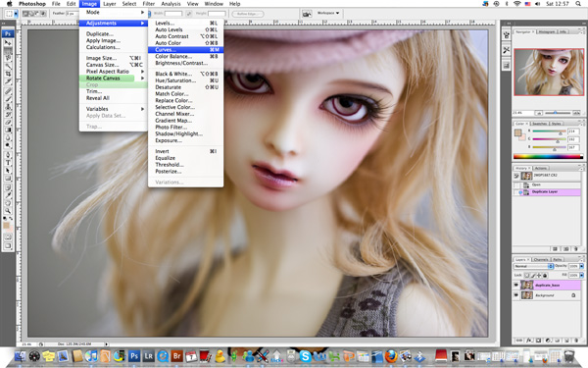Click the color spectrum ramp bar
The height and width of the screenshot is (368, 588).
[x=548, y=157]
